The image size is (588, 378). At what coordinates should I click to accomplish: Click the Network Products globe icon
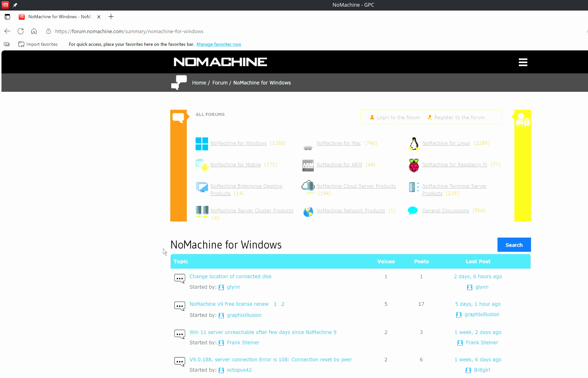(308, 211)
